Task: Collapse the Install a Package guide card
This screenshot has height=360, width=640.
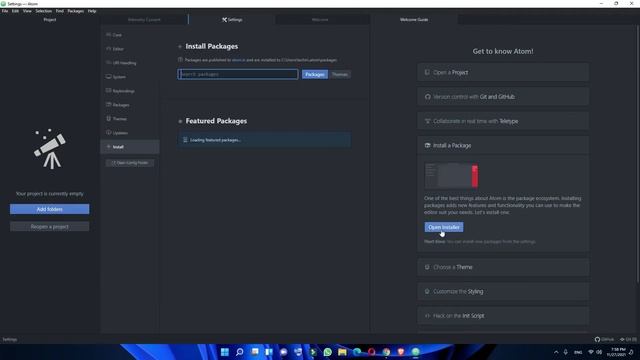Action: pyautogui.click(x=503, y=145)
